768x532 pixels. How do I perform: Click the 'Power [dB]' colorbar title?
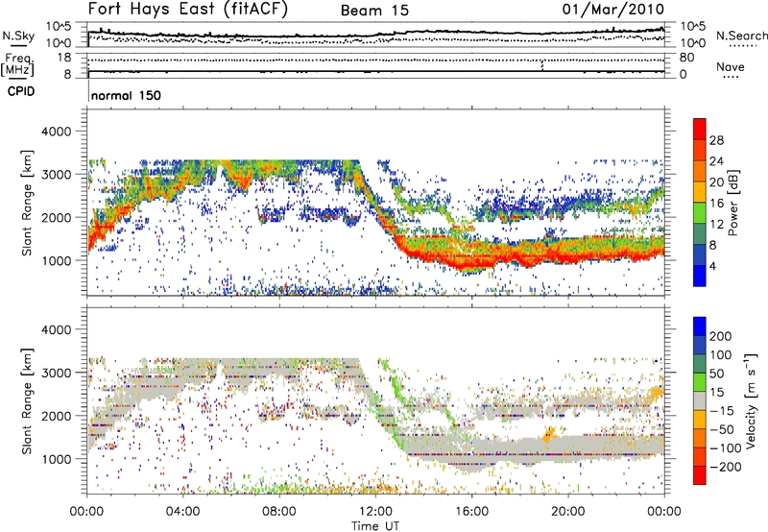click(x=733, y=203)
